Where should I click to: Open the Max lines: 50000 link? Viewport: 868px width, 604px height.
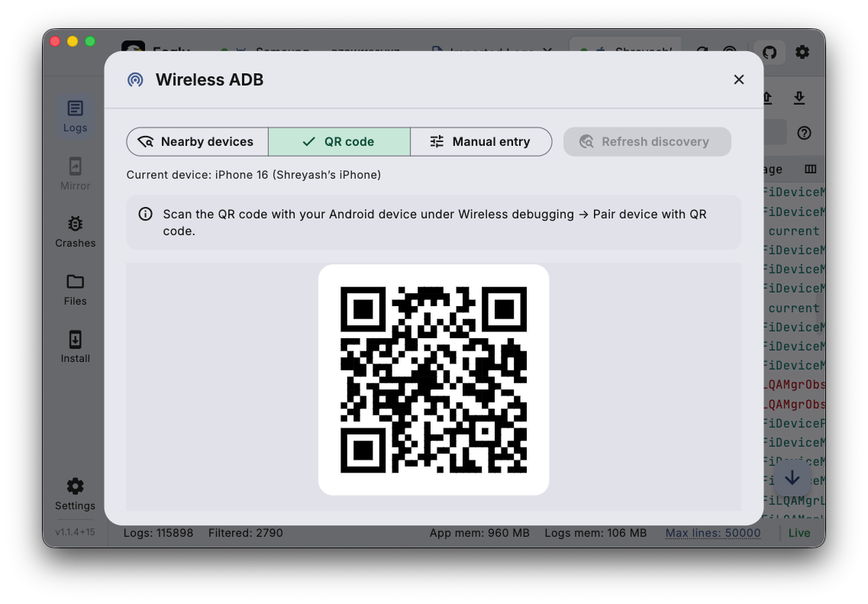(x=712, y=532)
